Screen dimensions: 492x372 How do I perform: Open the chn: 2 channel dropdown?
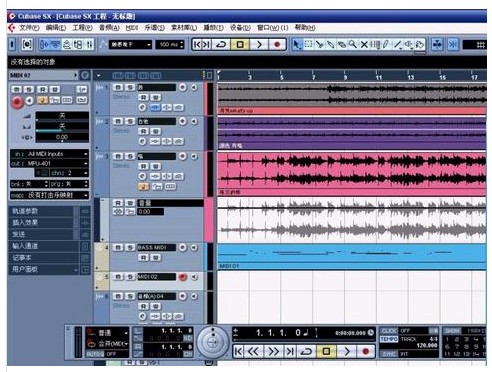[x=69, y=173]
